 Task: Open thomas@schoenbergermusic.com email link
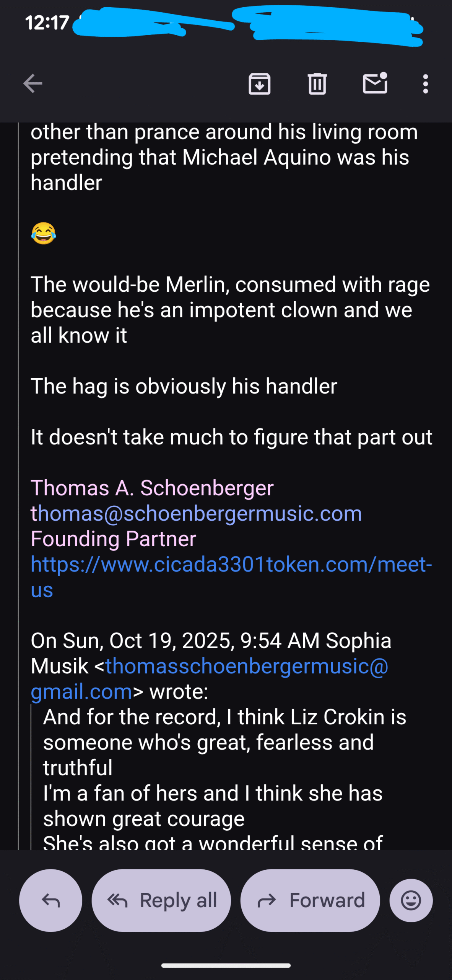(196, 513)
